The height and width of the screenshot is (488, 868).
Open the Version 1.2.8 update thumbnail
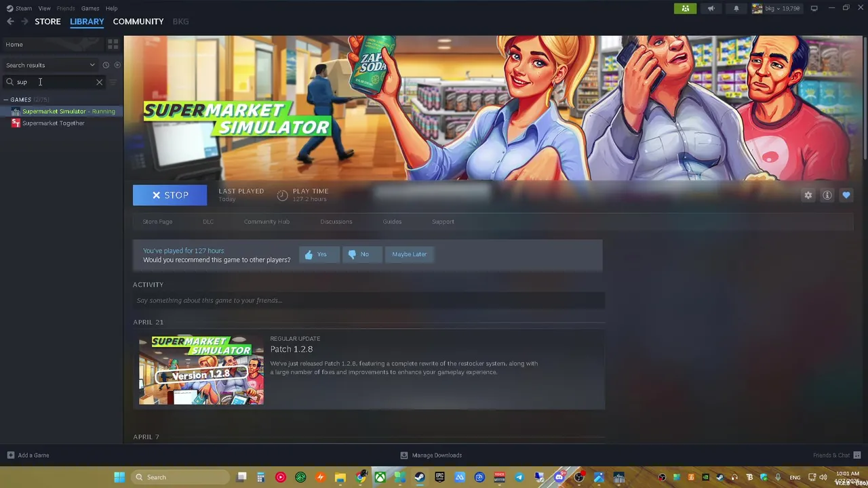tap(201, 370)
